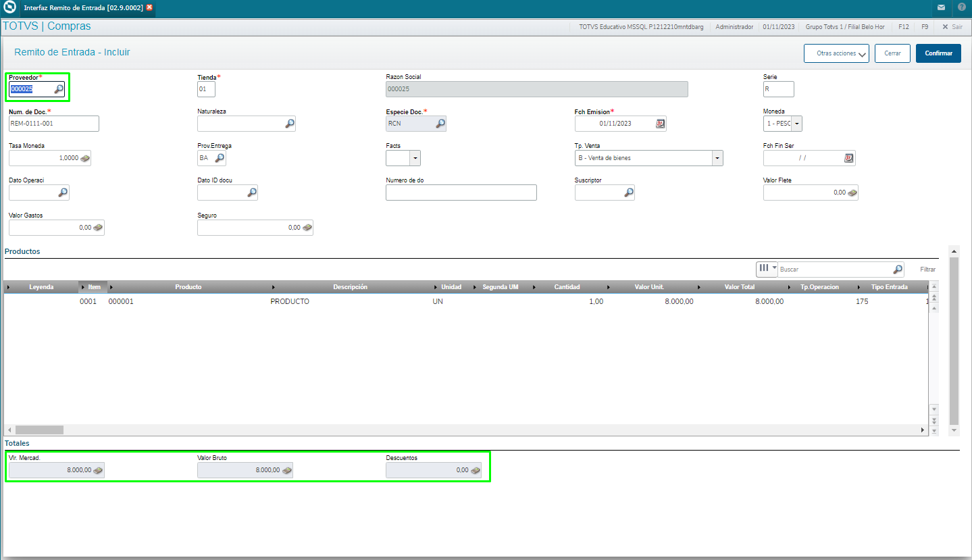Click Salir in the header bar

click(952, 27)
